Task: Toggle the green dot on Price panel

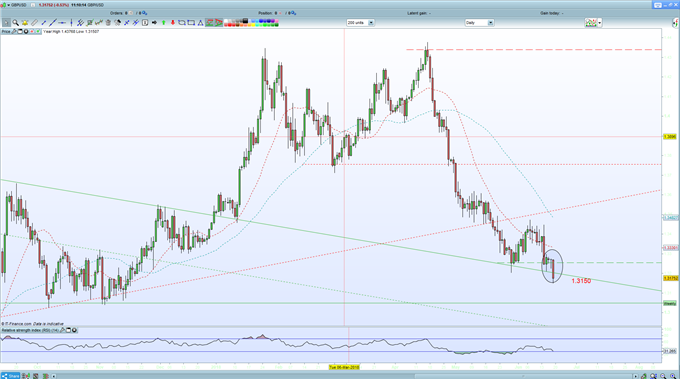Action: click(x=38, y=31)
